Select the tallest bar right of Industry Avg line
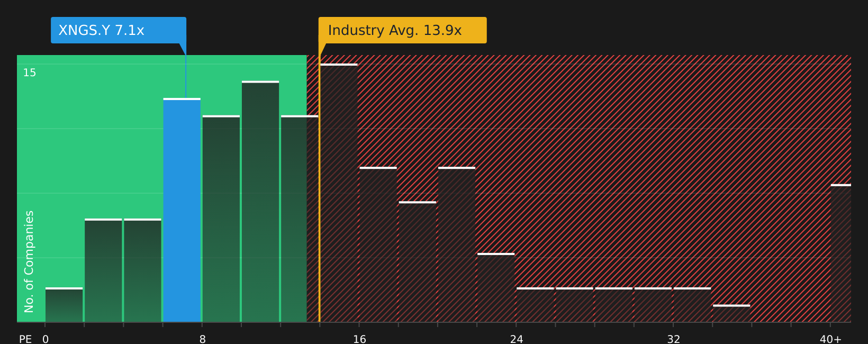Image resolution: width=868 pixels, height=344 pixels. (339, 193)
